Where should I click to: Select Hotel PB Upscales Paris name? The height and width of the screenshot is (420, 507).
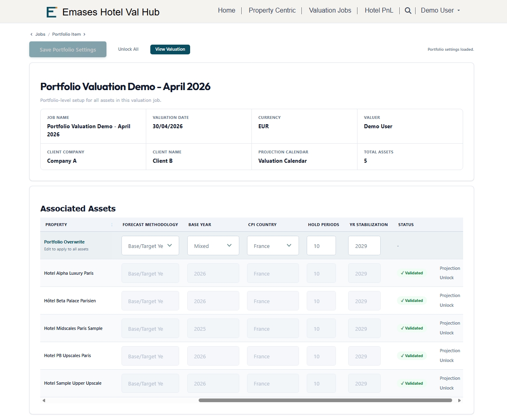coord(67,356)
